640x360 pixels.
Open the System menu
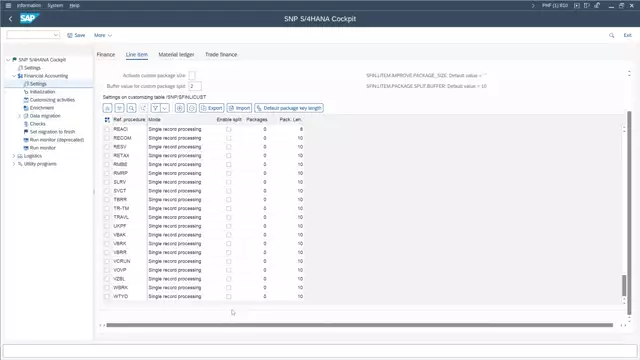point(55,6)
